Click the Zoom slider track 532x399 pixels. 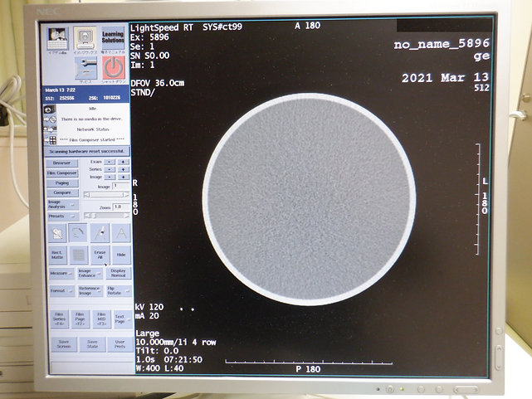(x=106, y=216)
